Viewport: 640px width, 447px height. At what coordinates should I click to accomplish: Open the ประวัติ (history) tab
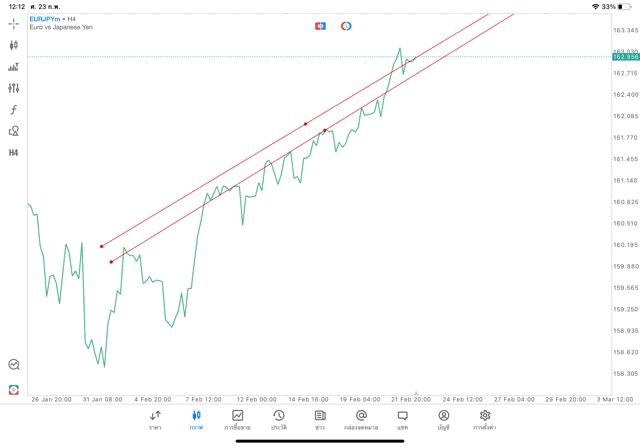click(x=279, y=419)
